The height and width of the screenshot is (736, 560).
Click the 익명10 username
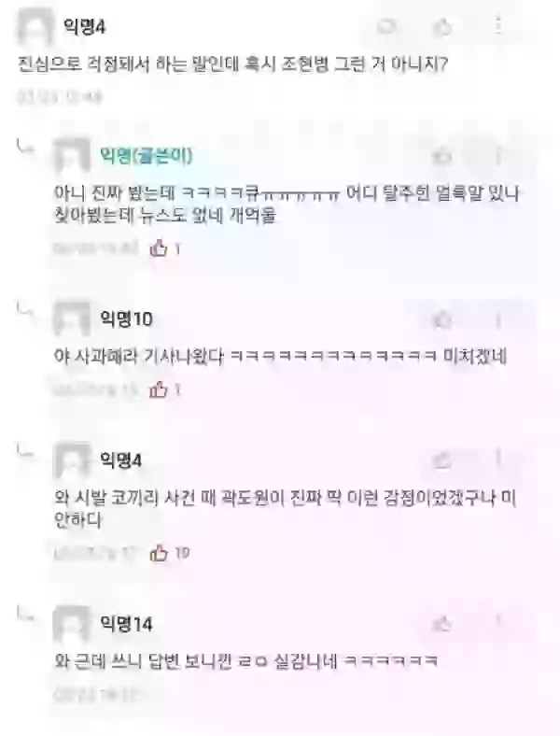126,319
